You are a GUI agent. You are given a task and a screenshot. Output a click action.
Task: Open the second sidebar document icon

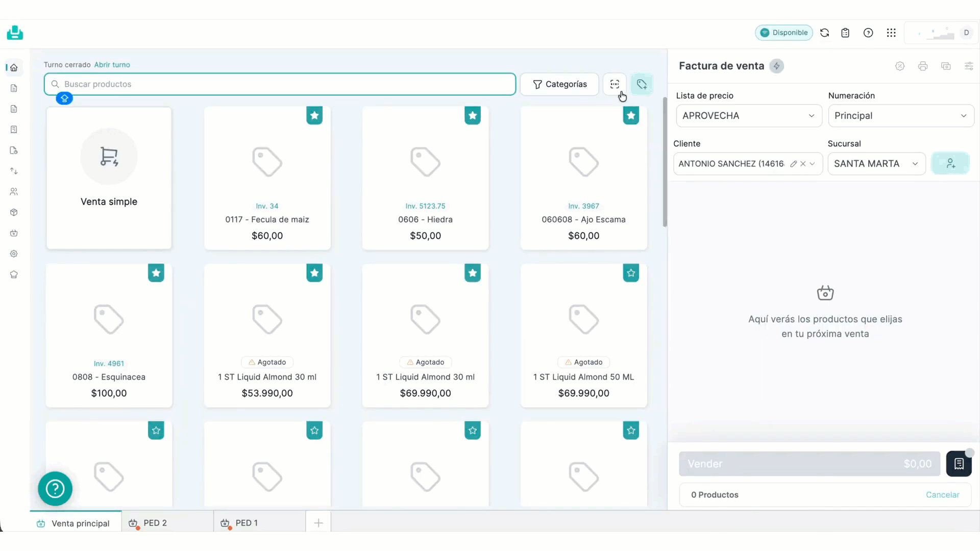point(14,109)
